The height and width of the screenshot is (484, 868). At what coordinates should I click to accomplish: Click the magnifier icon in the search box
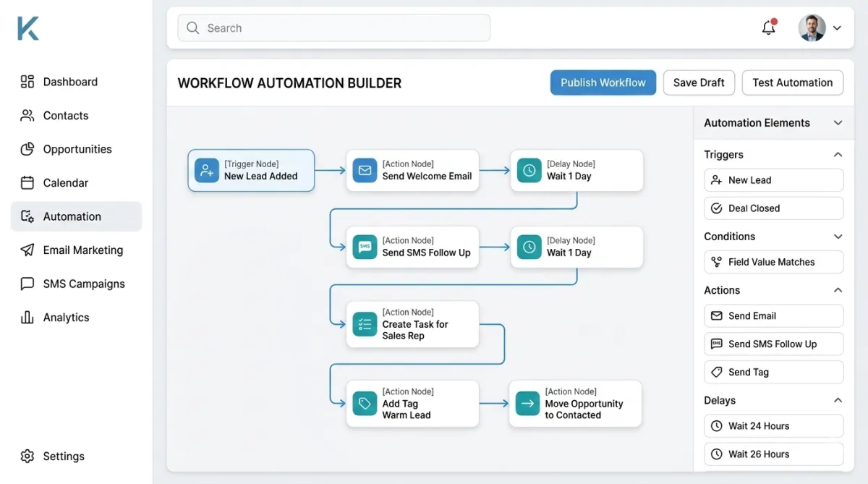(192, 28)
